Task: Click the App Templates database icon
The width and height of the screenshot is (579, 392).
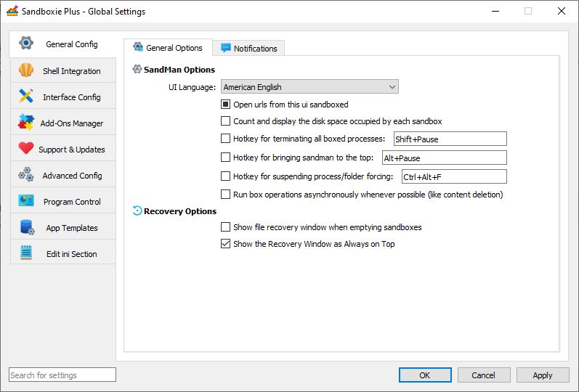Action: click(27, 227)
